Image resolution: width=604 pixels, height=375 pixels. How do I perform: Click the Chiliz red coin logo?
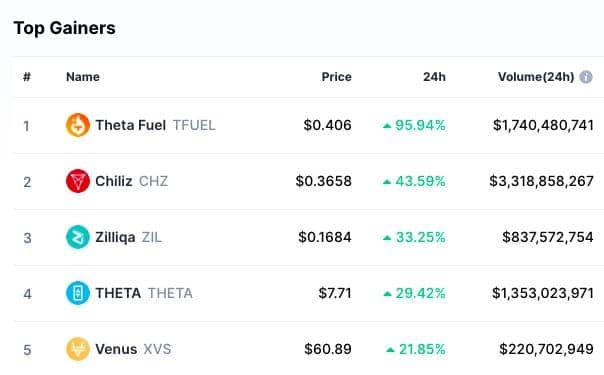click(78, 181)
